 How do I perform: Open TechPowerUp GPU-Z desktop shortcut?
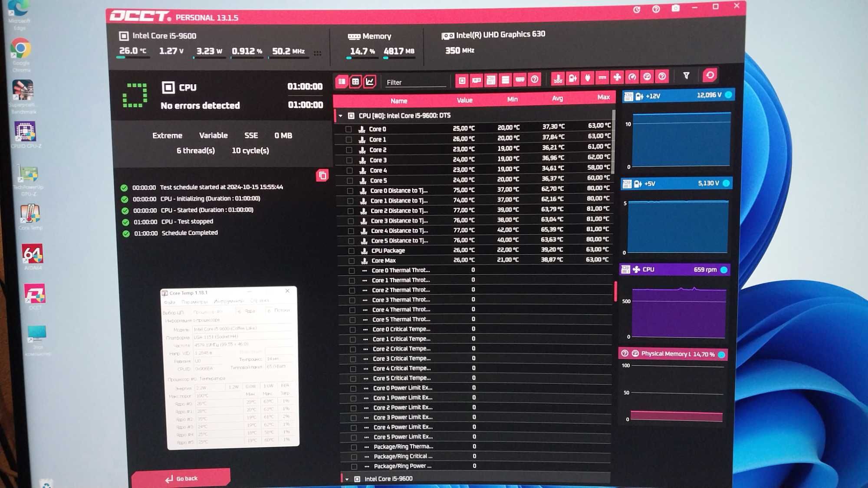pos(28,180)
